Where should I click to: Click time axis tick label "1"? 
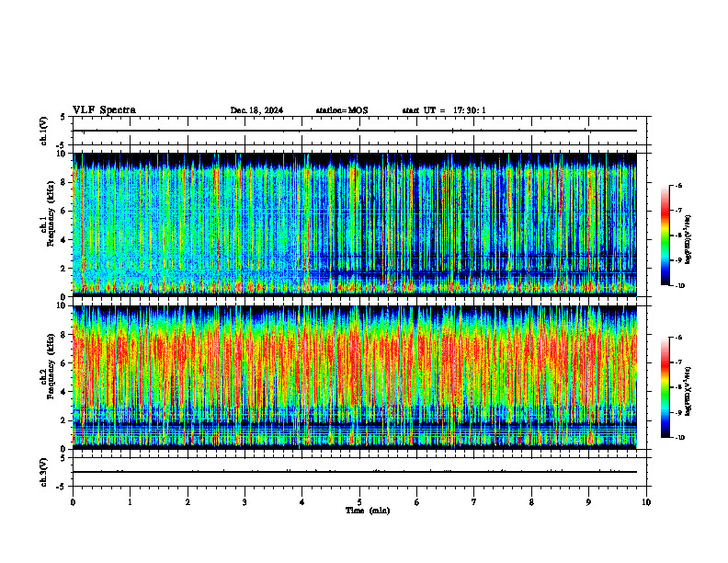click(130, 502)
